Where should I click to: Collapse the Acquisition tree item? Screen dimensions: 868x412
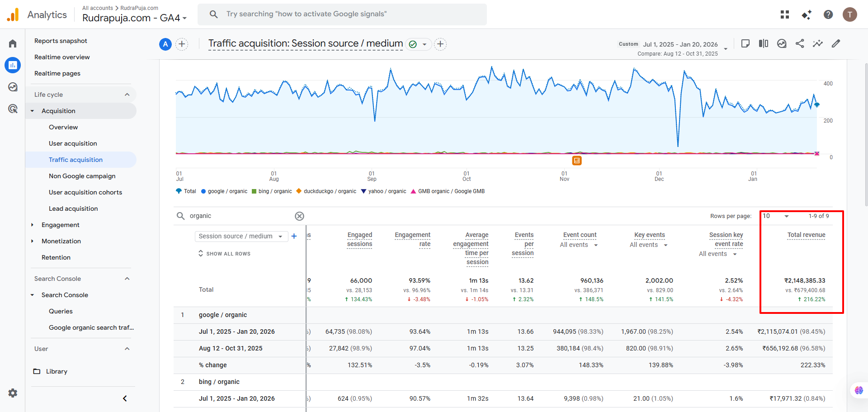[32, 111]
